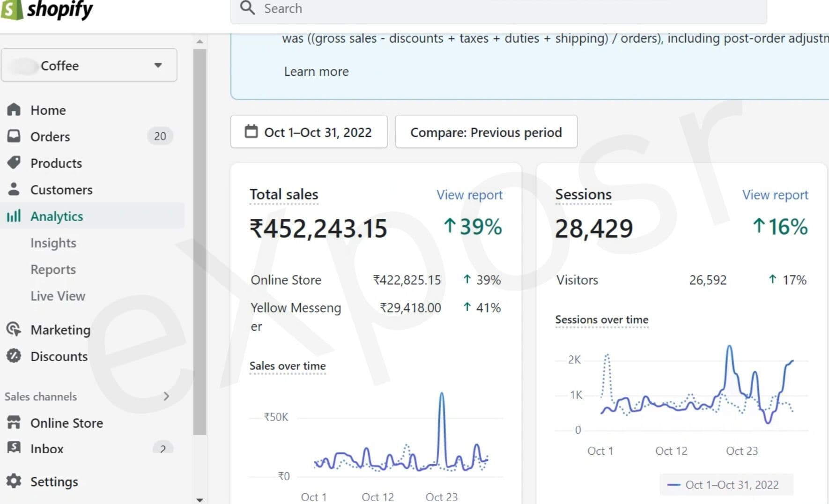The height and width of the screenshot is (504, 829).
Task: Open the Compare: Previous period selector
Action: tap(486, 132)
